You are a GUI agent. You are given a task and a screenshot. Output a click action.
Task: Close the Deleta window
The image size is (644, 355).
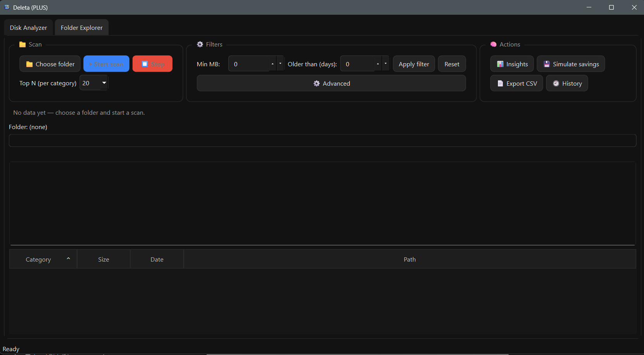634,7
